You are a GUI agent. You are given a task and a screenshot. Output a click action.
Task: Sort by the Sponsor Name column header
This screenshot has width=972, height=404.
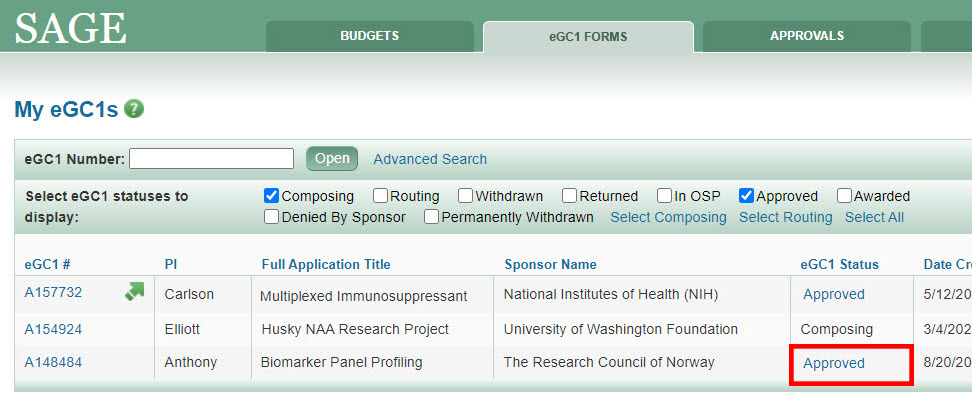(x=550, y=265)
